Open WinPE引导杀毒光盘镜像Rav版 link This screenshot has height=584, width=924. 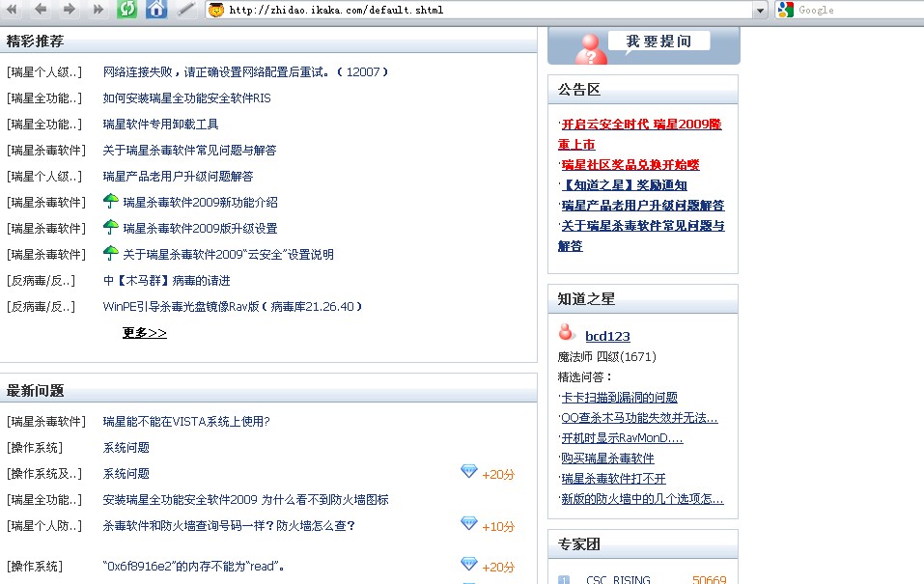coord(232,306)
